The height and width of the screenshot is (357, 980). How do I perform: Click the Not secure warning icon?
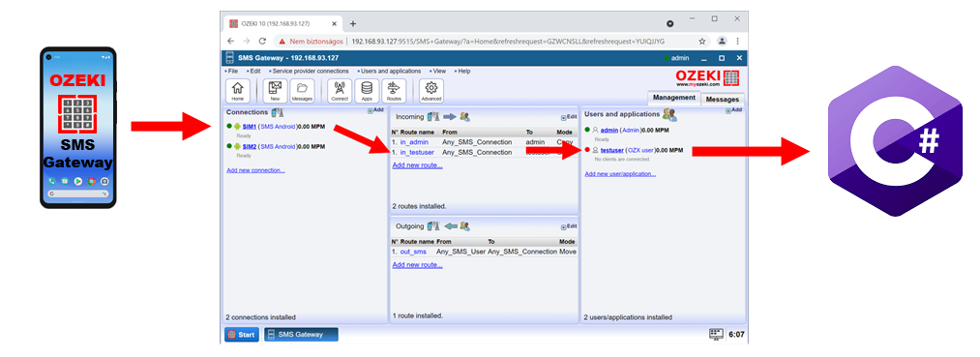282,42
